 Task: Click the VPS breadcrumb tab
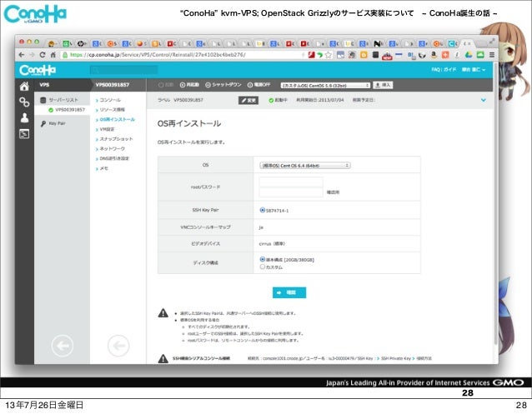click(44, 85)
